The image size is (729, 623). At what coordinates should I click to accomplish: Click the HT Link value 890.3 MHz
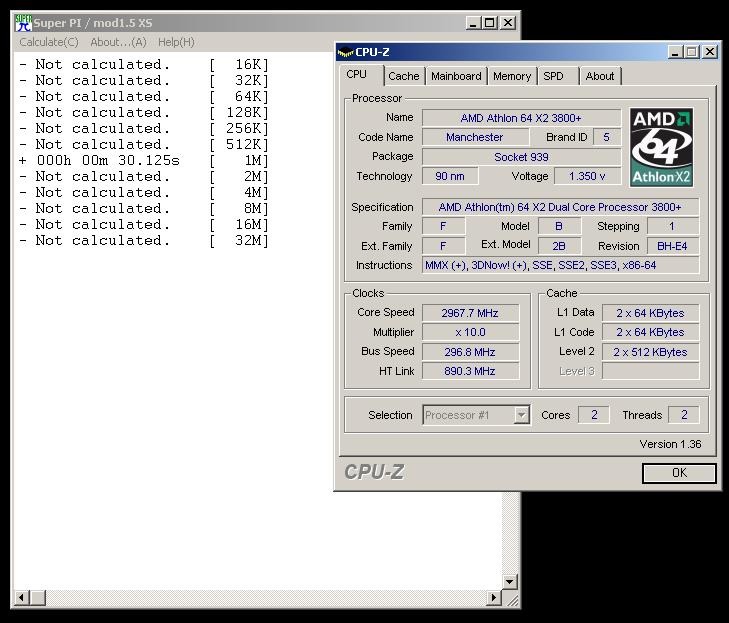click(470, 371)
